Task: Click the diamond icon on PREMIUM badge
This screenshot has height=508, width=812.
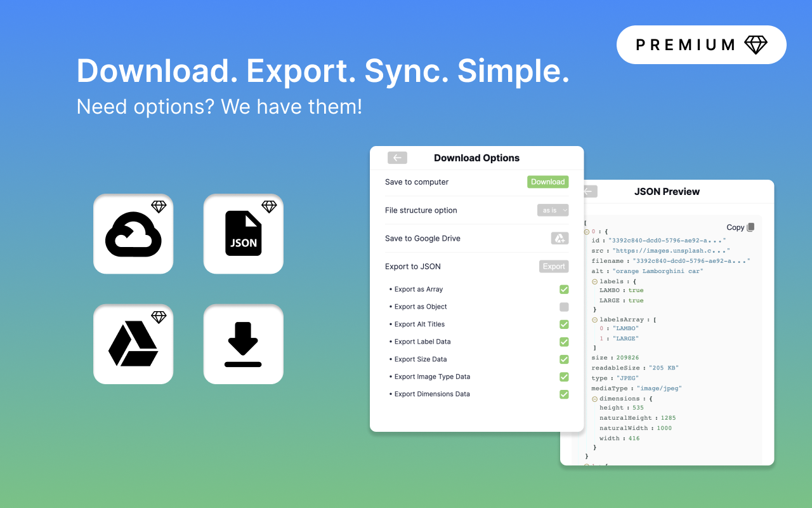Action: pos(755,44)
